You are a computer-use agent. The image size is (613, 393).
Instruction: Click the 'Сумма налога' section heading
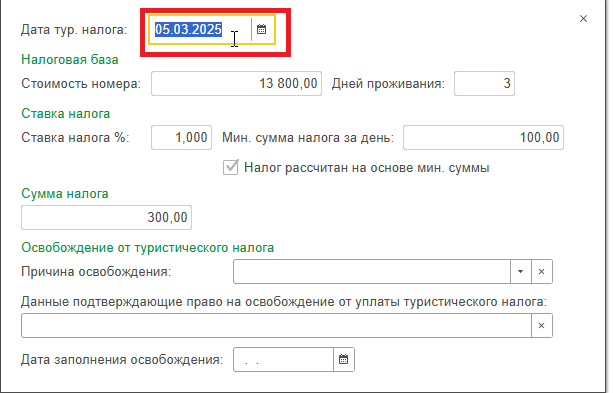(65, 194)
